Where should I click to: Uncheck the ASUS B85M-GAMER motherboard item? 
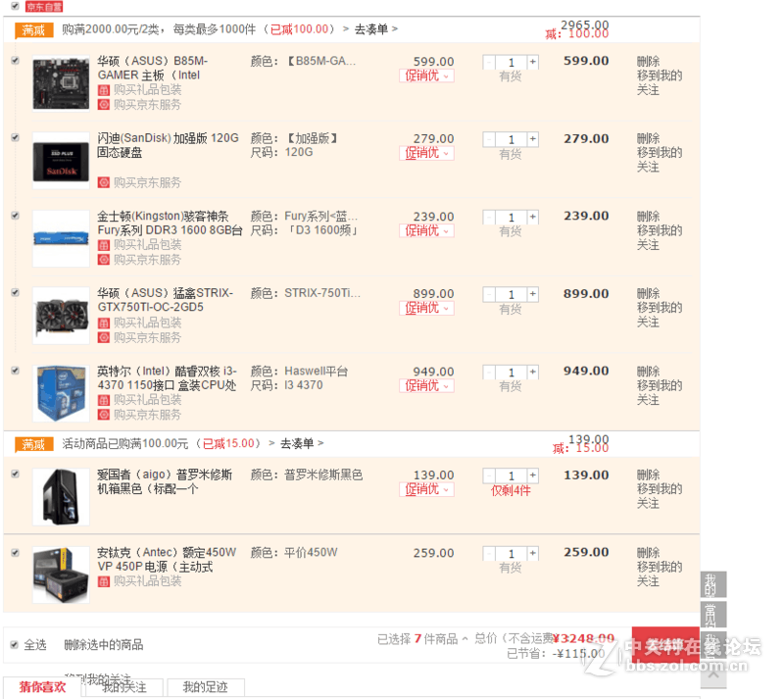click(15, 60)
